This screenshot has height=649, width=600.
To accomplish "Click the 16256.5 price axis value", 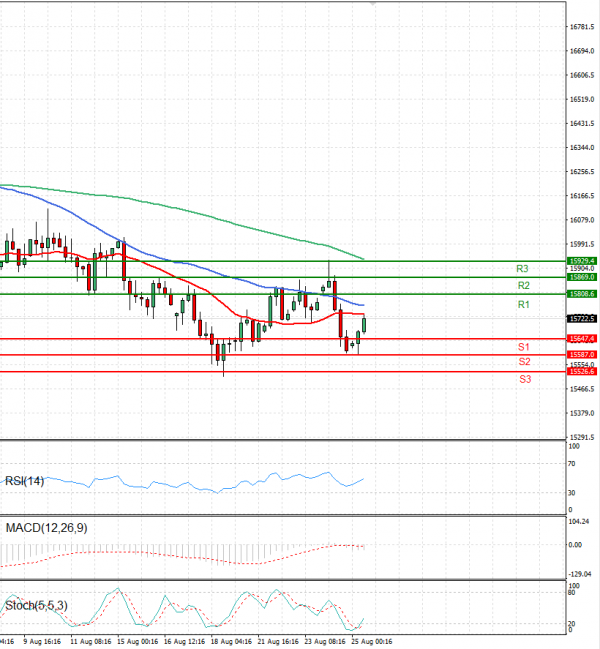I will tap(582, 172).
